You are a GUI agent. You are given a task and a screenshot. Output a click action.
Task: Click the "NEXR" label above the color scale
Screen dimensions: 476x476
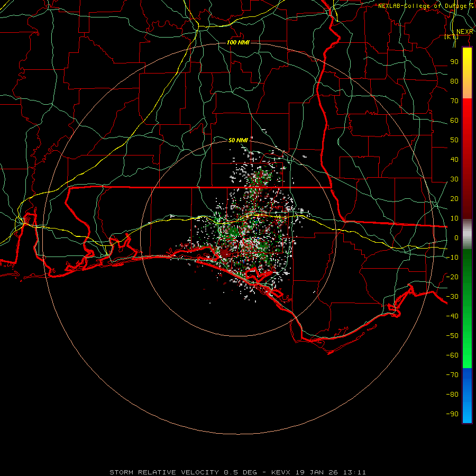point(464,32)
